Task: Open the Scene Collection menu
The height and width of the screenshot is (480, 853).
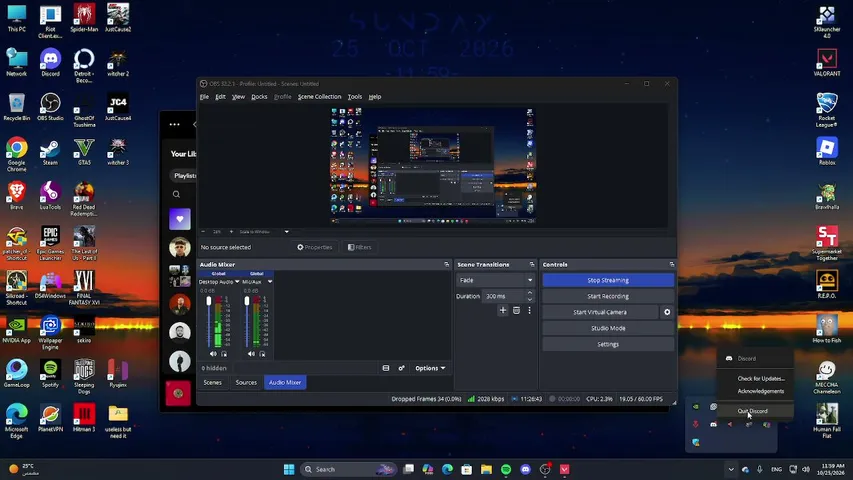Action: click(319, 97)
